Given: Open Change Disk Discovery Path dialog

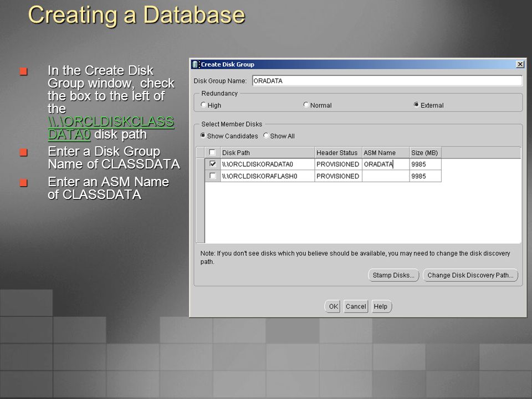Looking at the screenshot, I should [x=470, y=275].
